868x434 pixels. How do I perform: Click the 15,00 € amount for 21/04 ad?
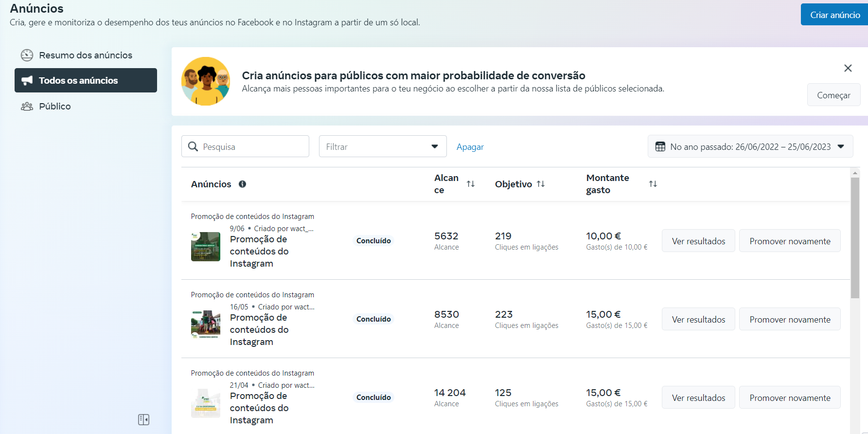tap(603, 393)
